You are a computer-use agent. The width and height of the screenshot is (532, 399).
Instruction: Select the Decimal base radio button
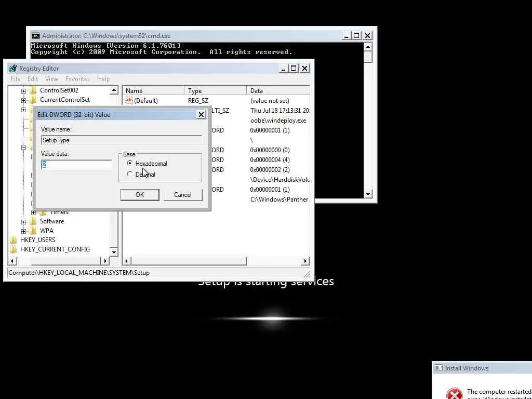tap(129, 174)
